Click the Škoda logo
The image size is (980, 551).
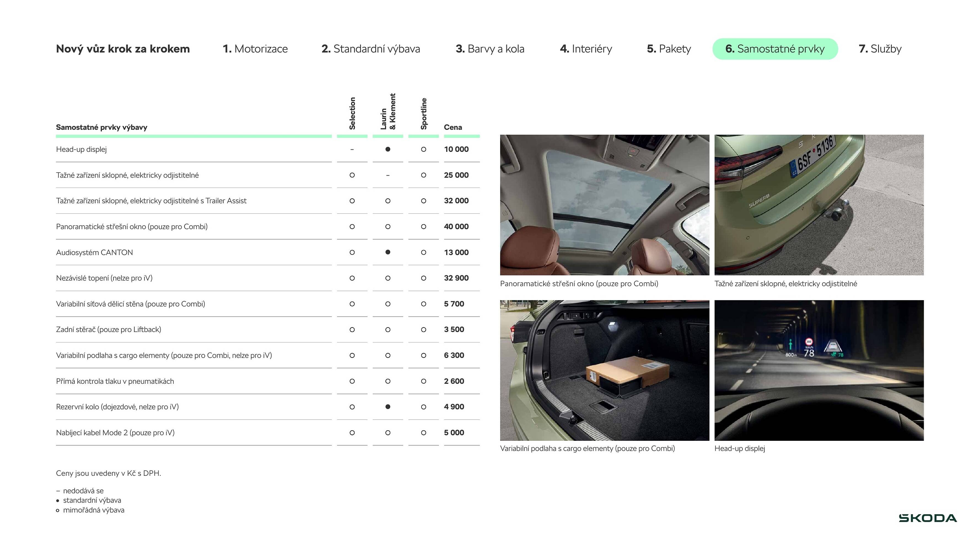tap(928, 518)
